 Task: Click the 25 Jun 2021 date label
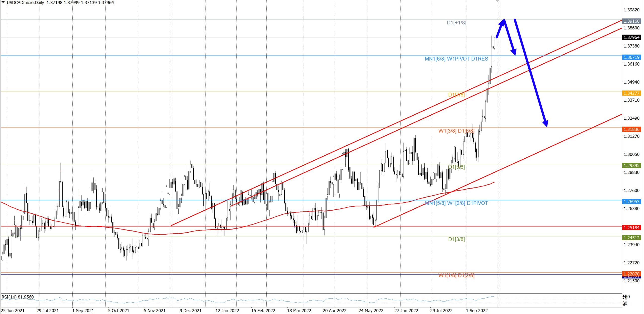click(13, 310)
